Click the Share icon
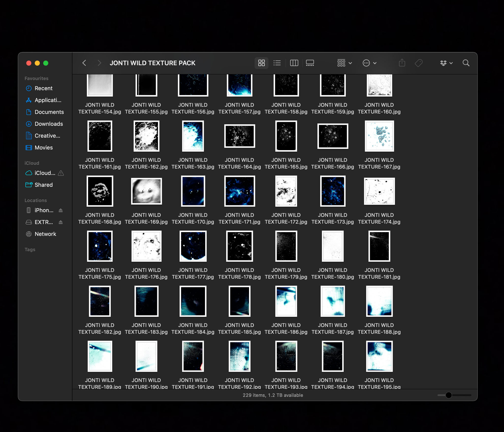504x432 pixels. [x=402, y=63]
